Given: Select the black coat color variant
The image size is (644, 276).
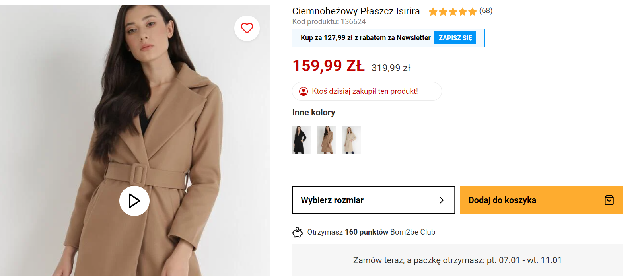Looking at the screenshot, I should click(302, 140).
